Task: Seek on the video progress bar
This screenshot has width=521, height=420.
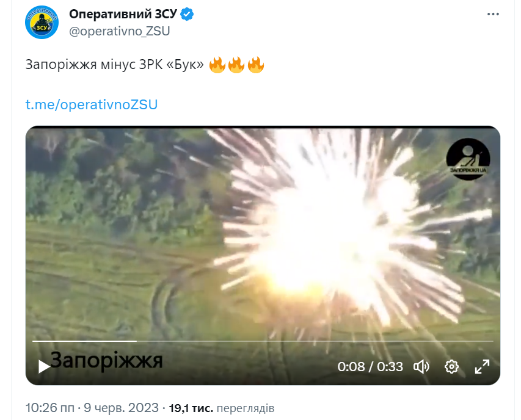Action: 263,341
